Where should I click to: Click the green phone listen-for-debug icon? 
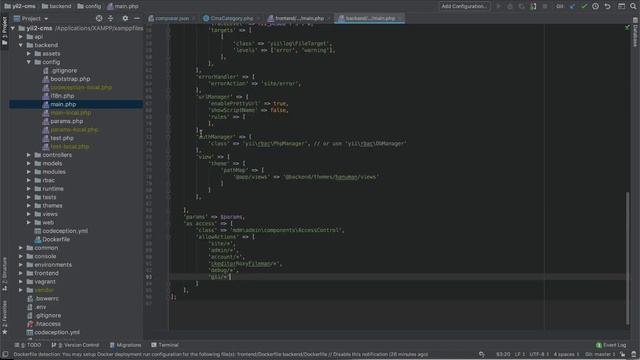(533, 6)
